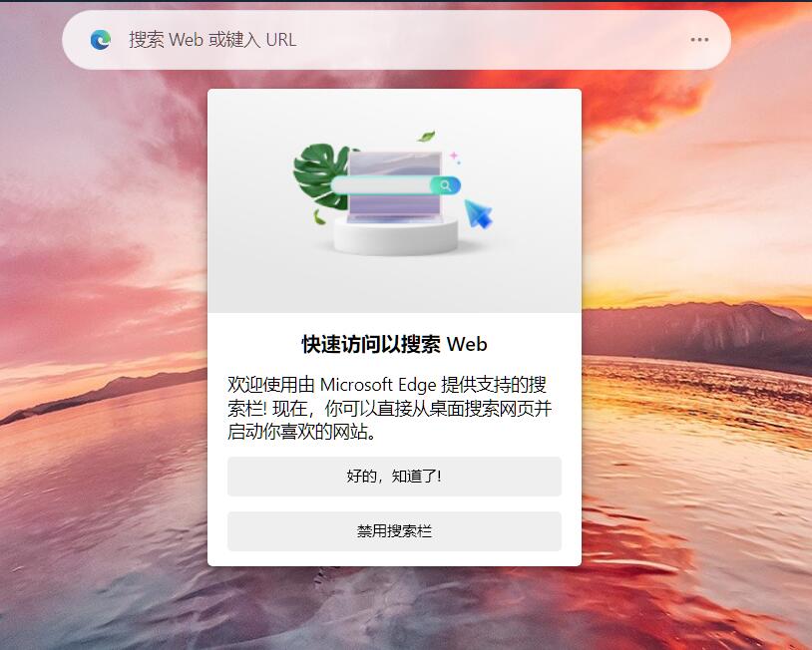
Task: Click the monstera leaf in the illustration
Action: coord(319,175)
